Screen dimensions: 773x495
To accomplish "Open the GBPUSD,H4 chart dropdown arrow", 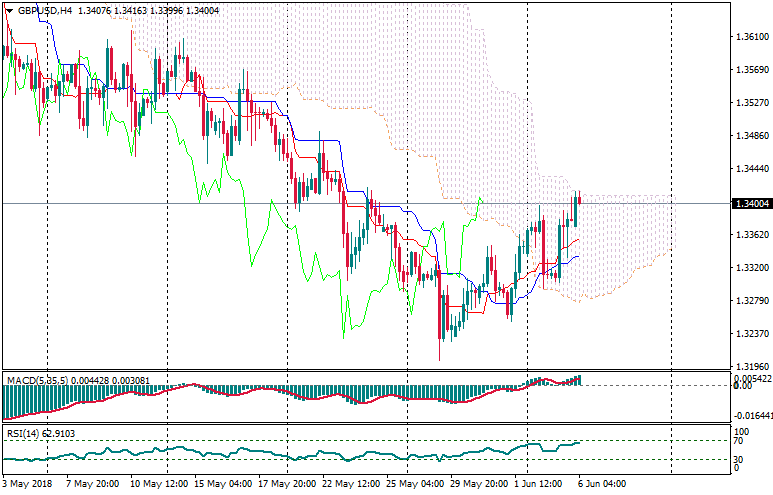I will click(x=9, y=9).
